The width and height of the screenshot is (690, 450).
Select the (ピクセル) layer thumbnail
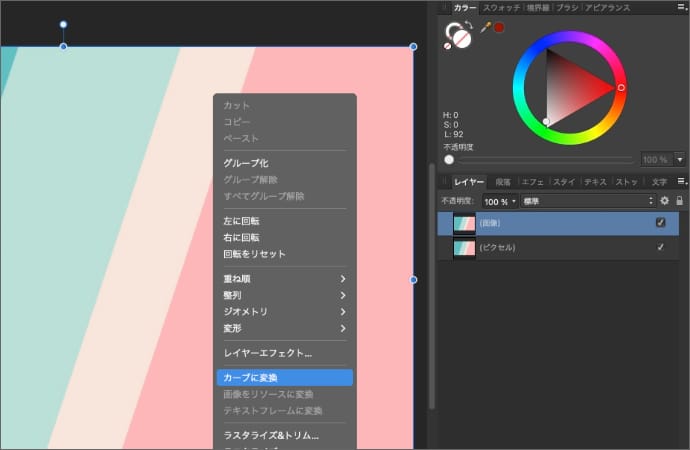464,247
